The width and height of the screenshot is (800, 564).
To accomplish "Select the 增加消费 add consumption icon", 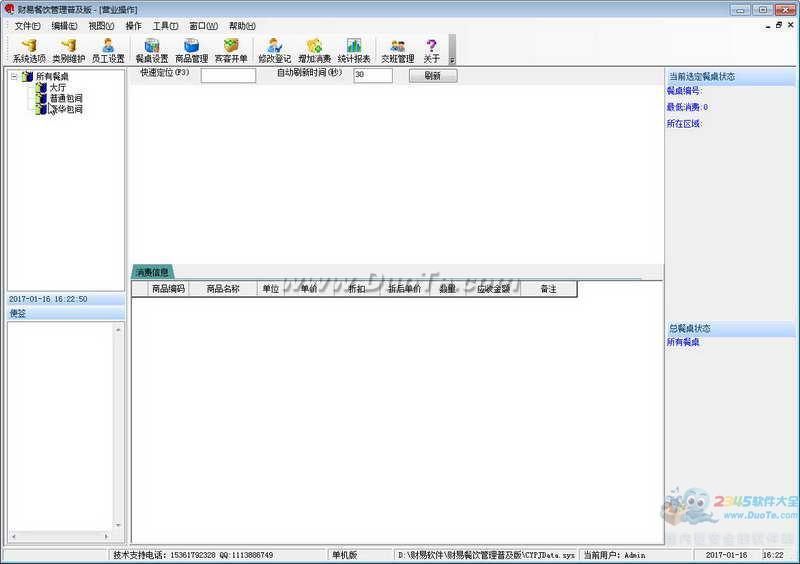I will [x=314, y=50].
